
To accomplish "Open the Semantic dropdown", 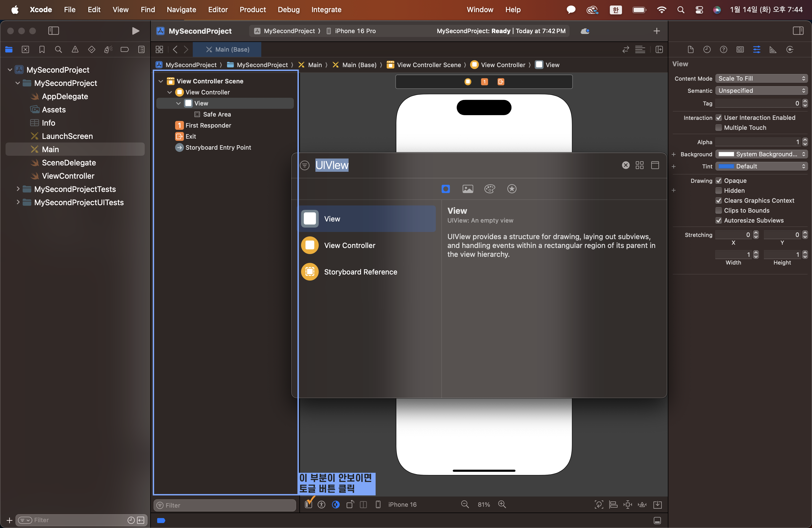I will click(761, 90).
